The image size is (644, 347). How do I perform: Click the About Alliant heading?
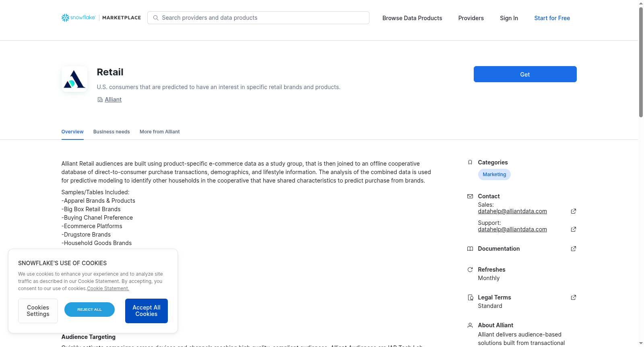click(x=495, y=325)
